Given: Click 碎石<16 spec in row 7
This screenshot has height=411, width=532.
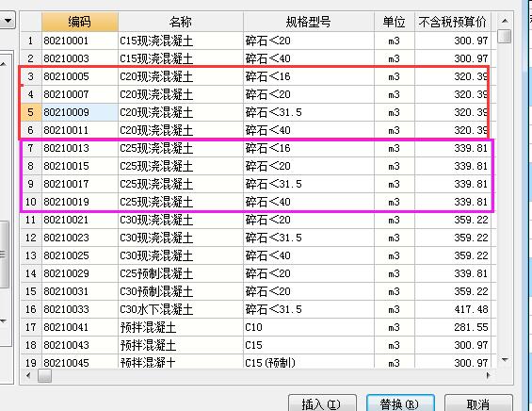Looking at the screenshot, I should coord(309,148).
